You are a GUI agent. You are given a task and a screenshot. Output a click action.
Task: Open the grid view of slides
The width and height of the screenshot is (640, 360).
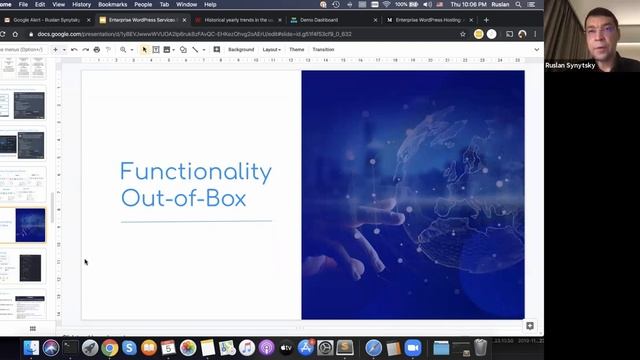(33, 329)
